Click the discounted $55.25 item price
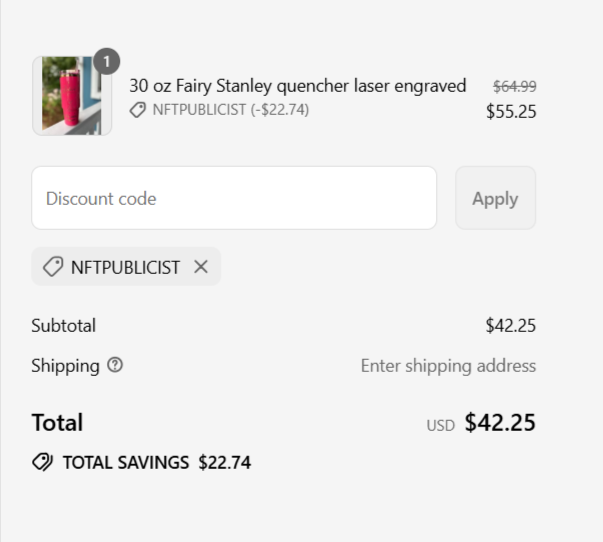 click(511, 112)
